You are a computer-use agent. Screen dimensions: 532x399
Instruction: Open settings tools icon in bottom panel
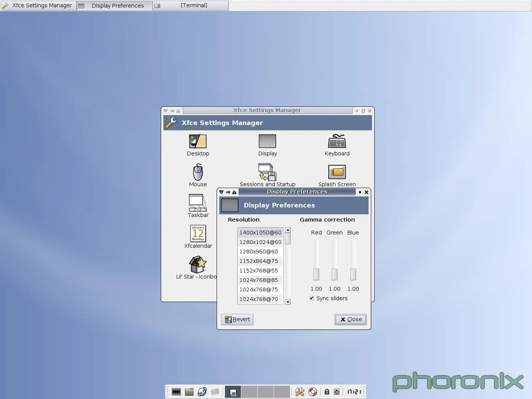pos(300,392)
